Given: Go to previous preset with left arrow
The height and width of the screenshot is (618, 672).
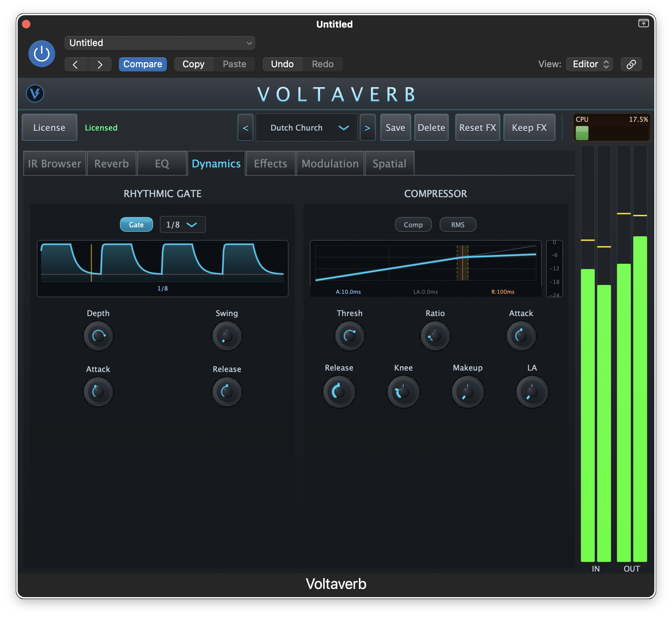Looking at the screenshot, I should [x=76, y=64].
